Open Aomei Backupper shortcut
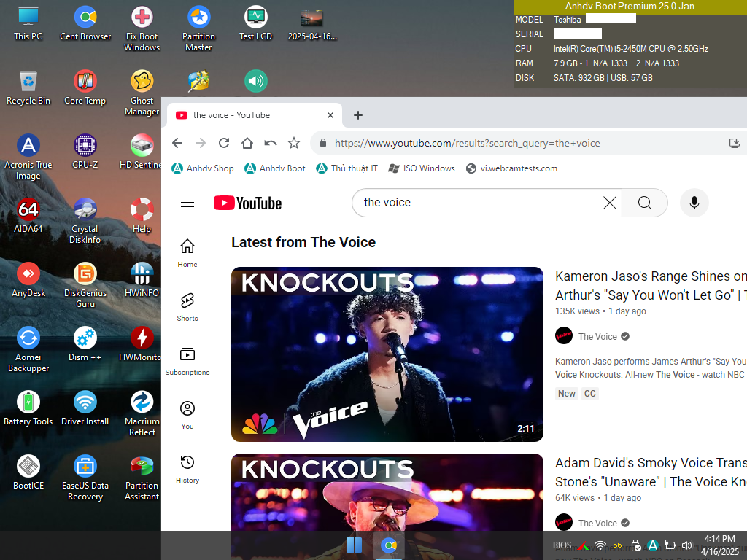Image resolution: width=747 pixels, height=560 pixels. tap(28, 350)
